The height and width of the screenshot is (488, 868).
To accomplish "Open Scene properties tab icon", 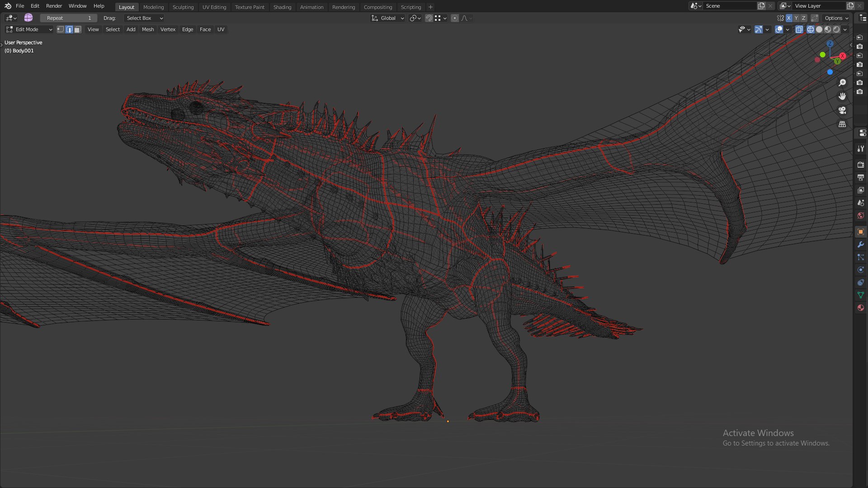I will (x=861, y=203).
